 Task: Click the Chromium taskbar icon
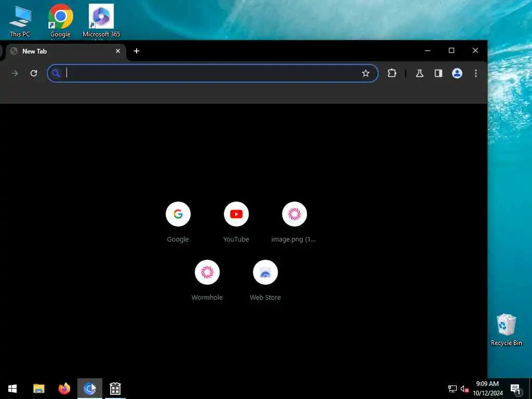[x=89, y=389]
